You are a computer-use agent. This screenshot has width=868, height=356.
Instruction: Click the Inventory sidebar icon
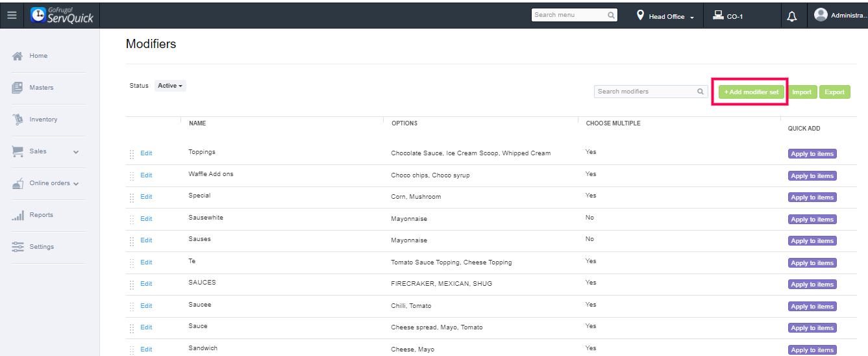(x=18, y=120)
